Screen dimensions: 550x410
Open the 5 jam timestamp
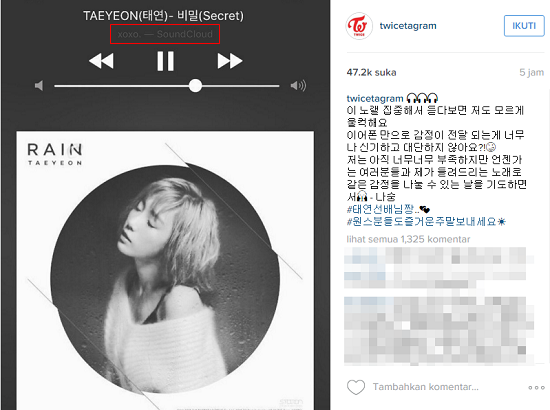tap(531, 73)
